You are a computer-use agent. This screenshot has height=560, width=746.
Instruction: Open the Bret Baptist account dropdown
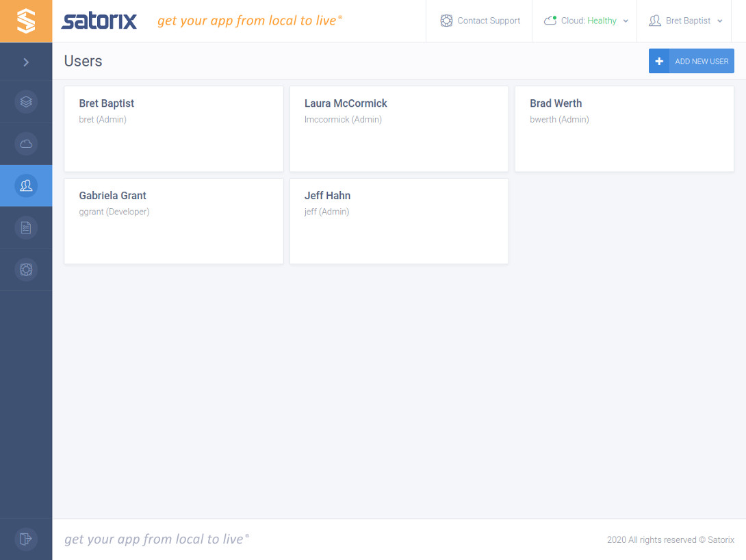pyautogui.click(x=684, y=21)
